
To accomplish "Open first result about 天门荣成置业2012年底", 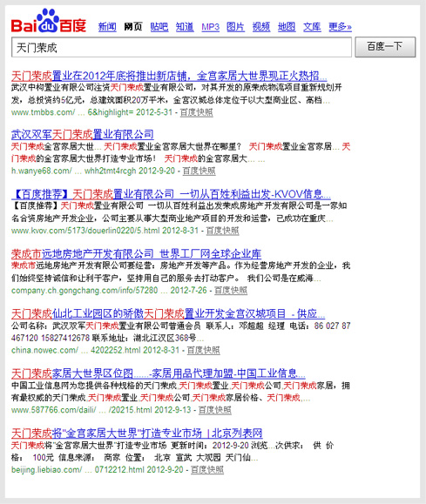I will pos(169,76).
